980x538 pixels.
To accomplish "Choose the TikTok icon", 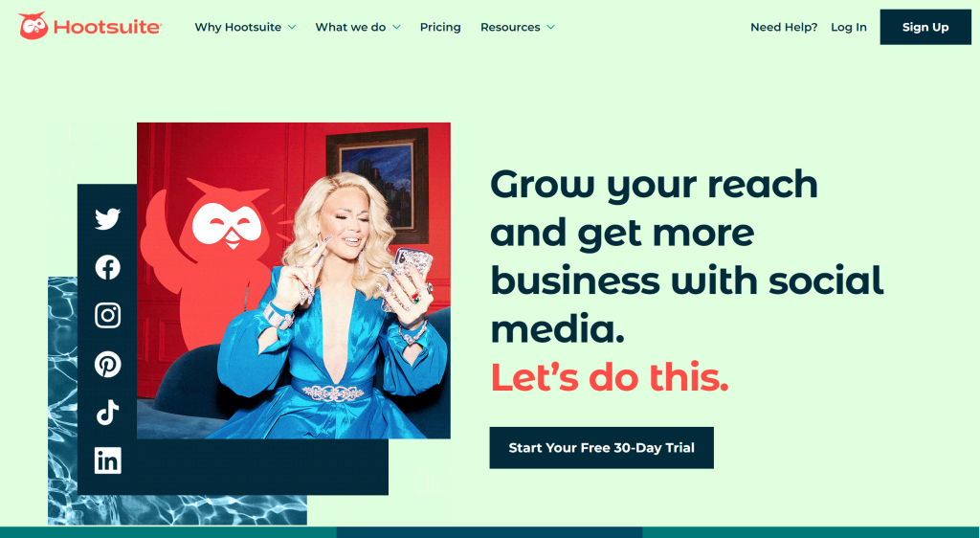I will 107,413.
